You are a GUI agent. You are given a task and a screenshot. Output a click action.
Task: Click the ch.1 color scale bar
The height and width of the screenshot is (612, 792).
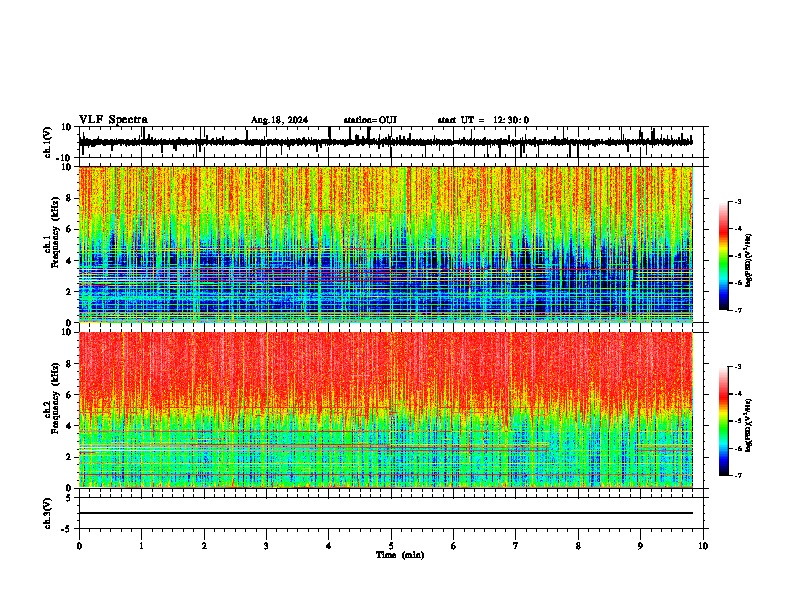(724, 256)
